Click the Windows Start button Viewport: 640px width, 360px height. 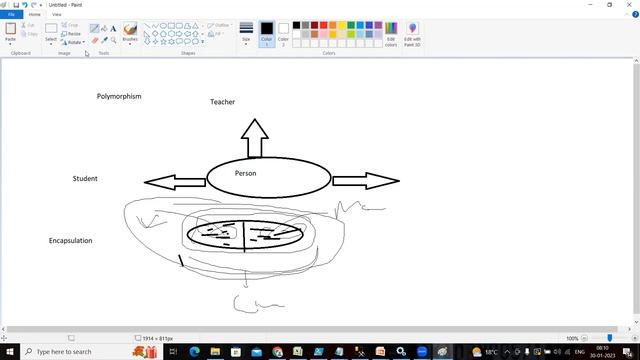click(10, 351)
